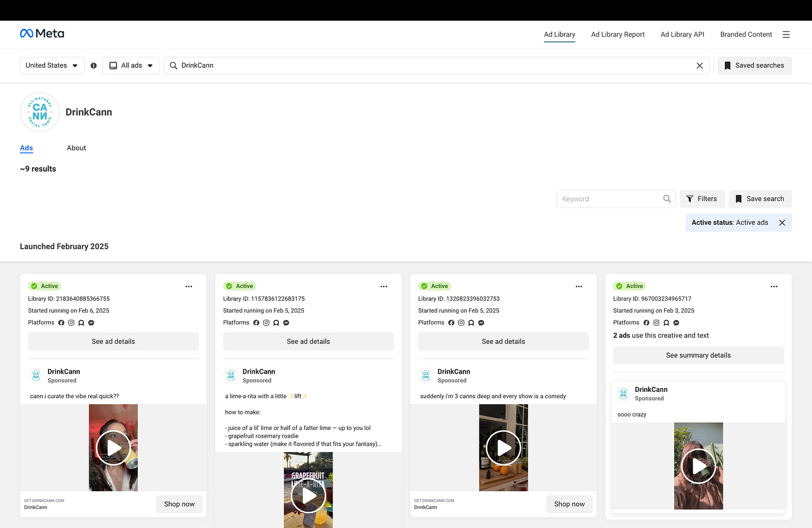This screenshot has width=812, height=528.
Task: Click 'Launched February 2025' heading
Action: pos(64,246)
